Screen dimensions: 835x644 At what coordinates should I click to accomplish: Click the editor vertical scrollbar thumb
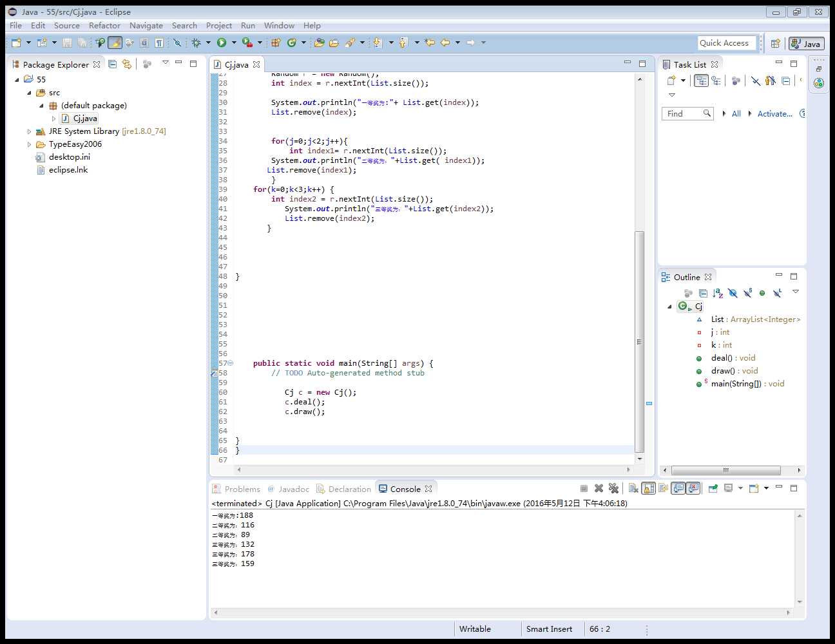pyautogui.click(x=639, y=341)
